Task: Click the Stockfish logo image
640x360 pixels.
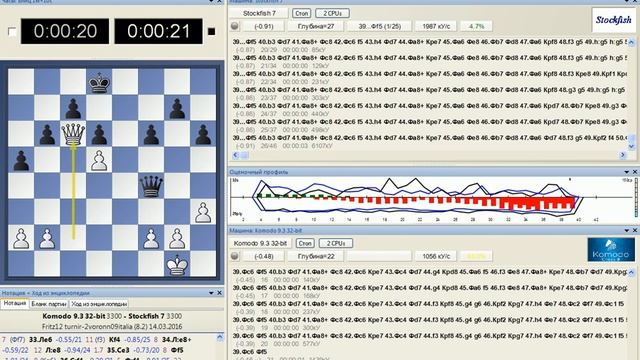Action: [613, 20]
